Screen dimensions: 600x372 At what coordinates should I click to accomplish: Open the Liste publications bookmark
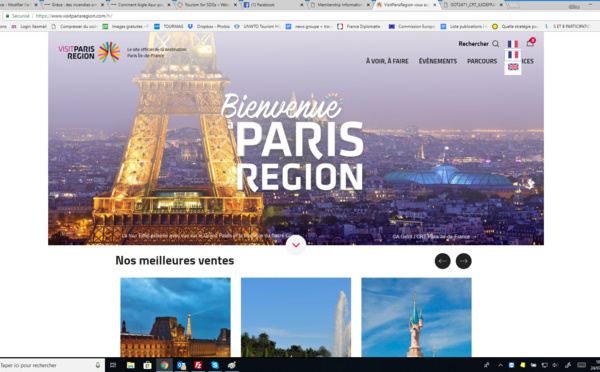(464, 26)
